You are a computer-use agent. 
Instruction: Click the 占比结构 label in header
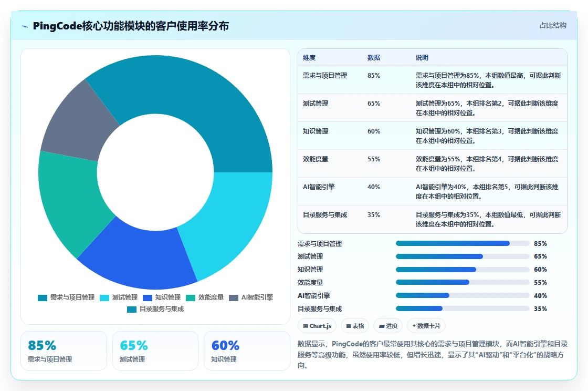tap(552, 26)
